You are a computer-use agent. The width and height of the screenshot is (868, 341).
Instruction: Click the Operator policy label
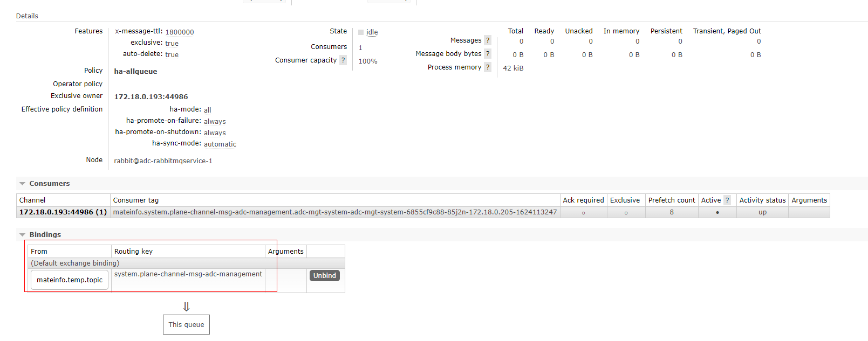[x=78, y=84]
